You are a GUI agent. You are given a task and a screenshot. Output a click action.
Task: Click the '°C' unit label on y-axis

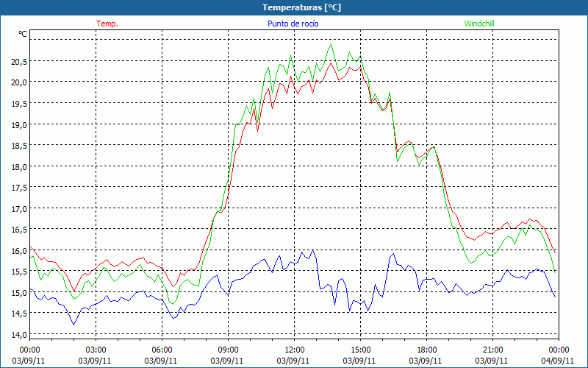pos(23,34)
